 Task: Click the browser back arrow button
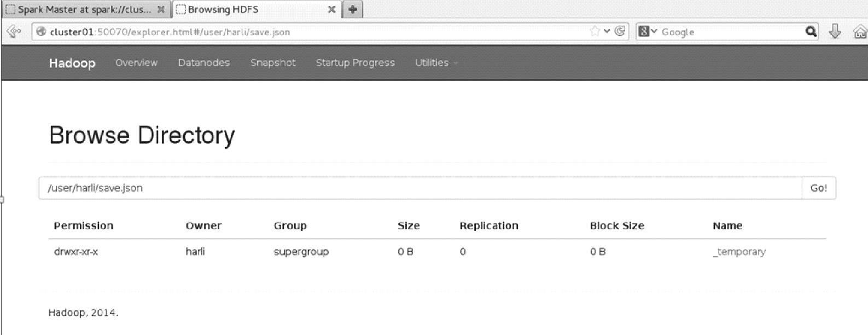(13, 31)
